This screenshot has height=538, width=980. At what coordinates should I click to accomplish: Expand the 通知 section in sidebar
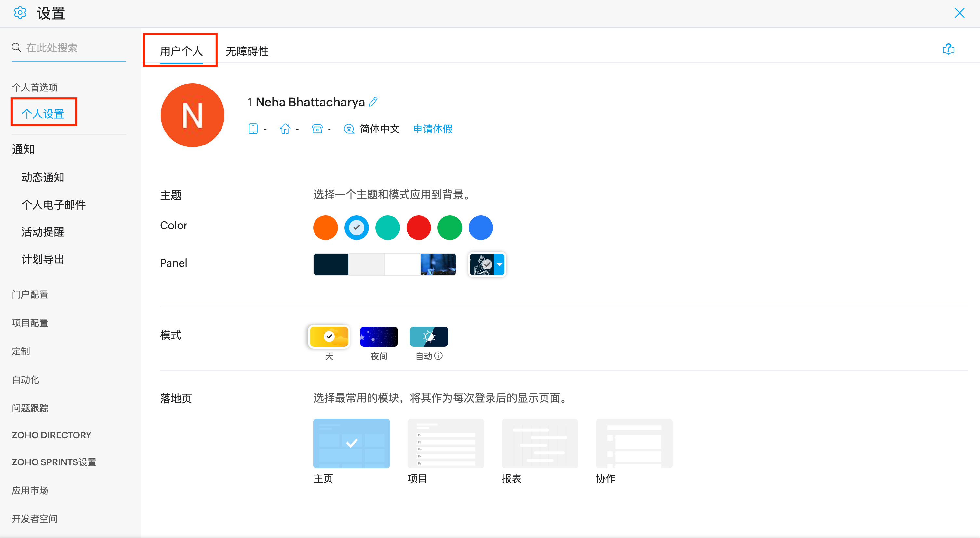23,149
